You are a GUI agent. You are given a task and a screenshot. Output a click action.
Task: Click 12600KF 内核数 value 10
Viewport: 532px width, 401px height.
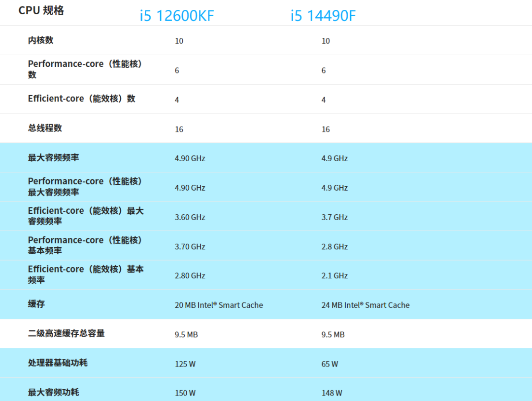pos(179,41)
